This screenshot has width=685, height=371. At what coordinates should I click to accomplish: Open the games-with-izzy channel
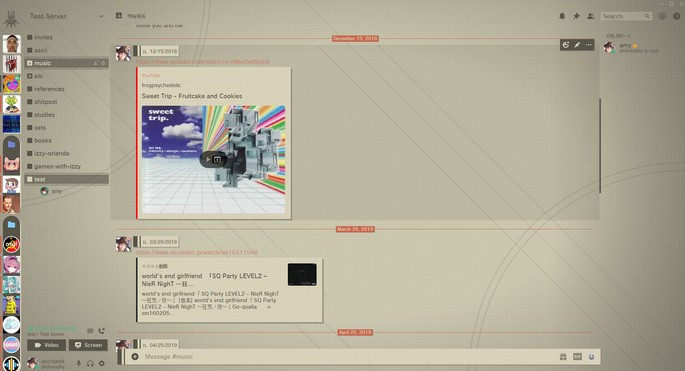click(66, 166)
